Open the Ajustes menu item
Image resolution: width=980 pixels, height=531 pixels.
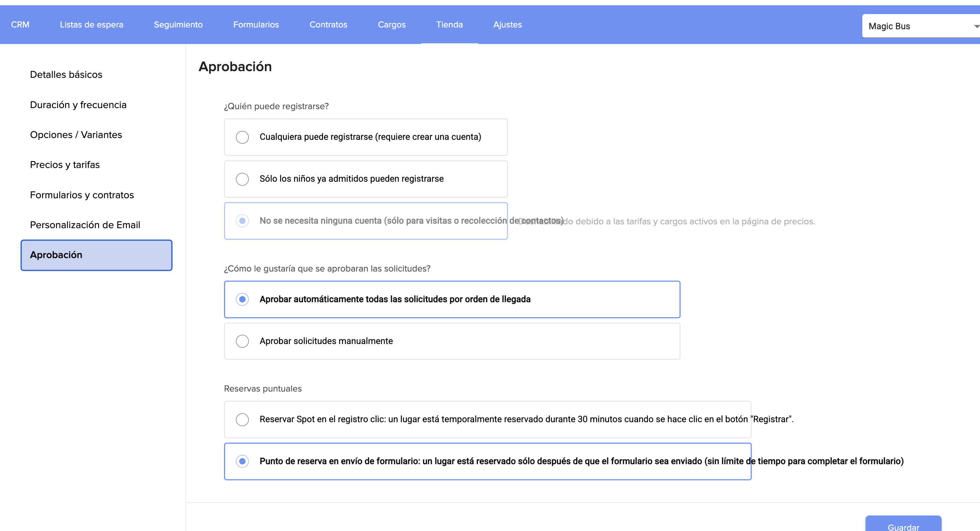(508, 25)
